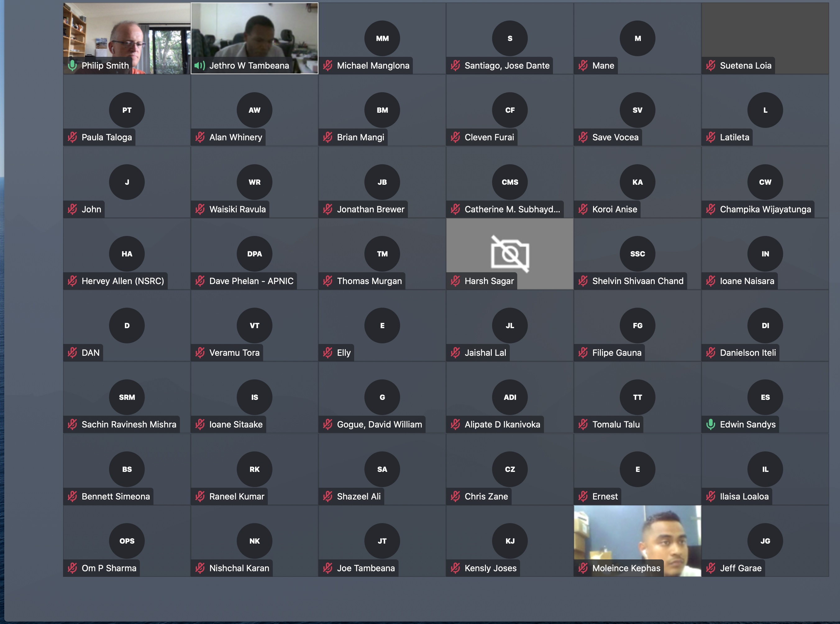The width and height of the screenshot is (840, 624).
Task: Click the Tomalu Talu name label
Action: (x=616, y=424)
